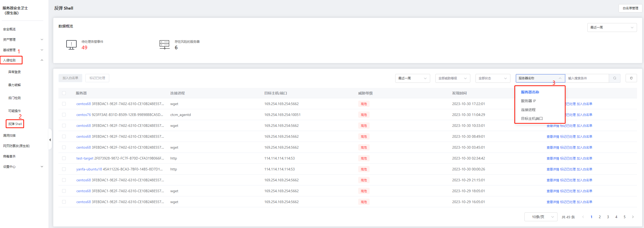Viewport: 644px width, 228px height.
Task: Check the test-target row checkbox
Action: [64, 158]
